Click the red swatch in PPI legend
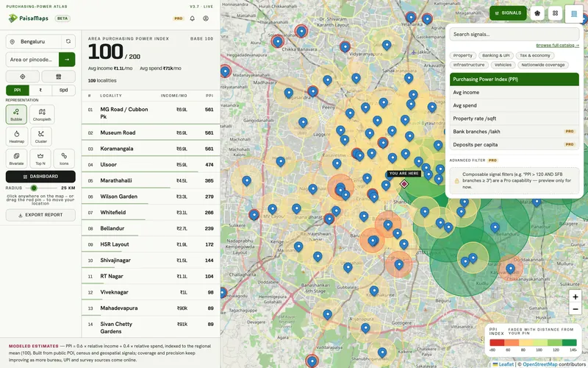This screenshot has height=368, width=588. [497, 342]
